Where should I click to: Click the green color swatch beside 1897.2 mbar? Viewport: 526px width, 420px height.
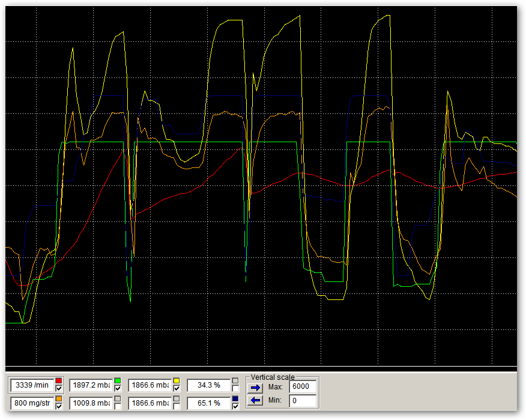[x=118, y=381]
